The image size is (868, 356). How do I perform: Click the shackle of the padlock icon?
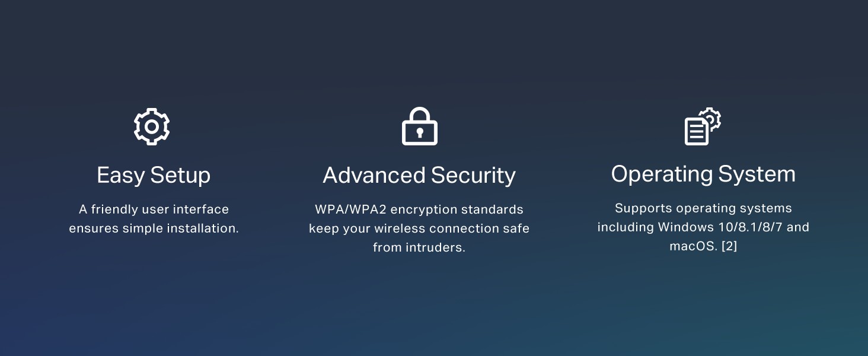419,113
